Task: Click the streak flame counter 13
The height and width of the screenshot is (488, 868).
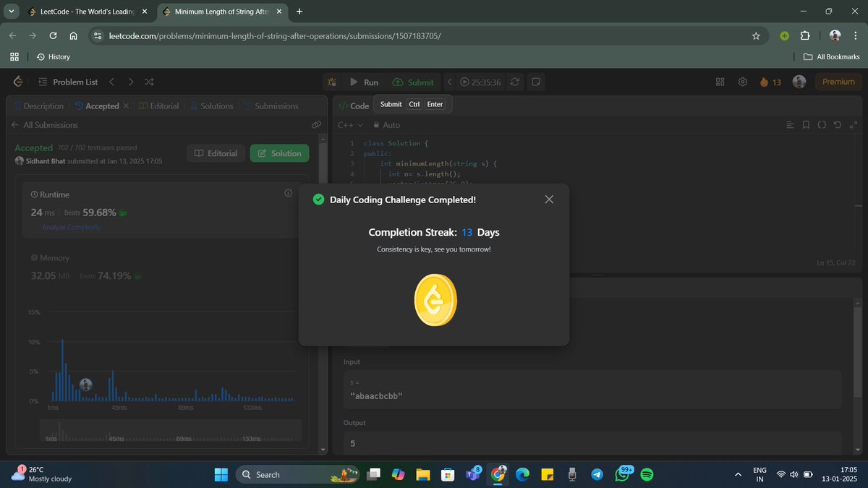Action: [x=770, y=82]
